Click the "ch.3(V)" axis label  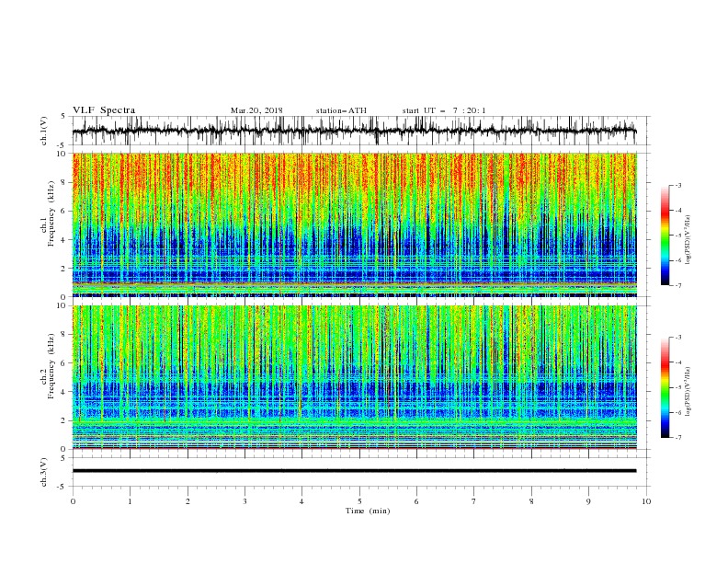click(43, 472)
